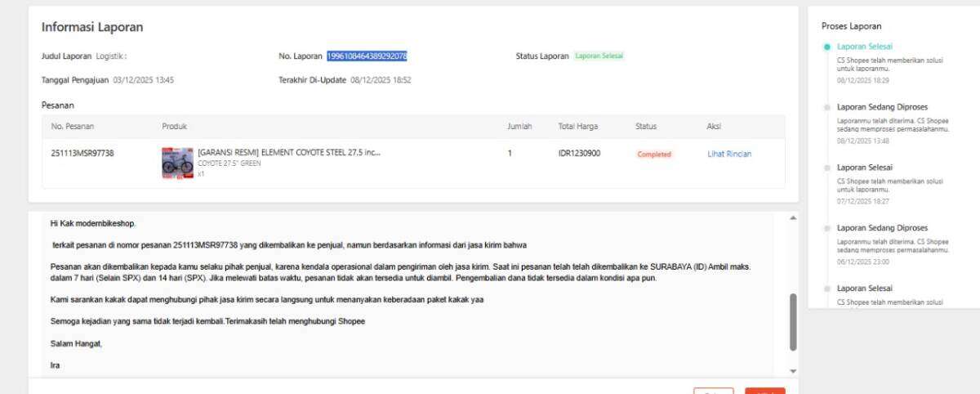Open the Element Coyote bike product thumbnail

point(177,163)
